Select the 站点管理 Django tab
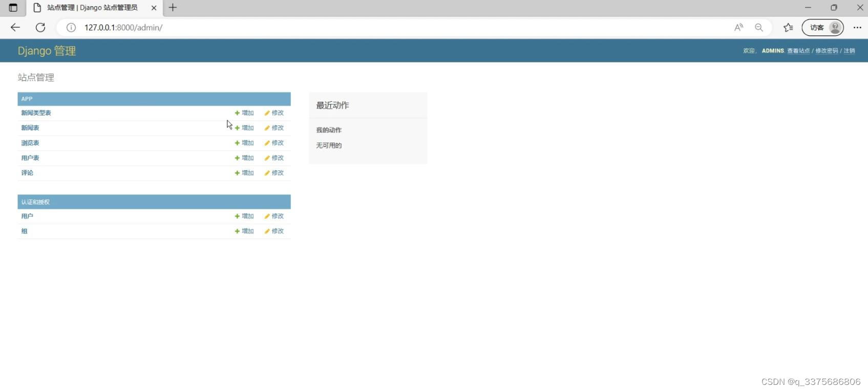This screenshot has height=391, width=868. click(94, 8)
